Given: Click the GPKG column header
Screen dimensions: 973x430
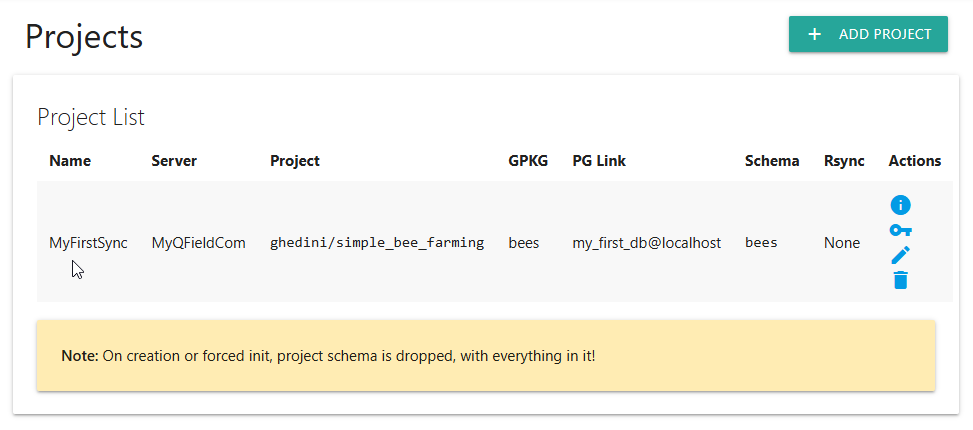Looking at the screenshot, I should click(528, 161).
